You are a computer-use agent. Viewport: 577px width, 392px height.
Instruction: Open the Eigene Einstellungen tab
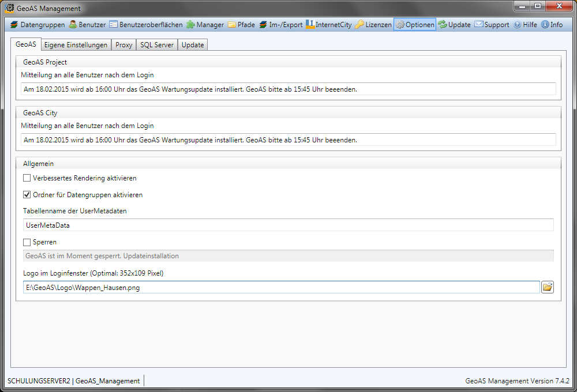click(x=76, y=45)
